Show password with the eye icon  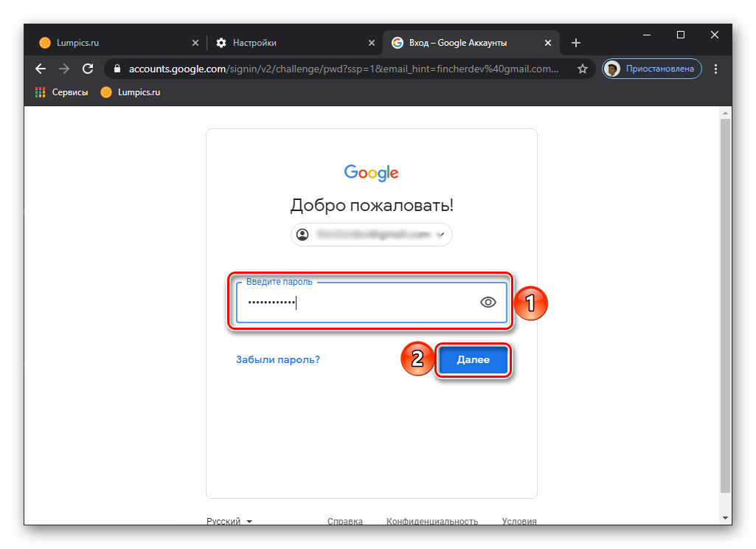pos(488,302)
